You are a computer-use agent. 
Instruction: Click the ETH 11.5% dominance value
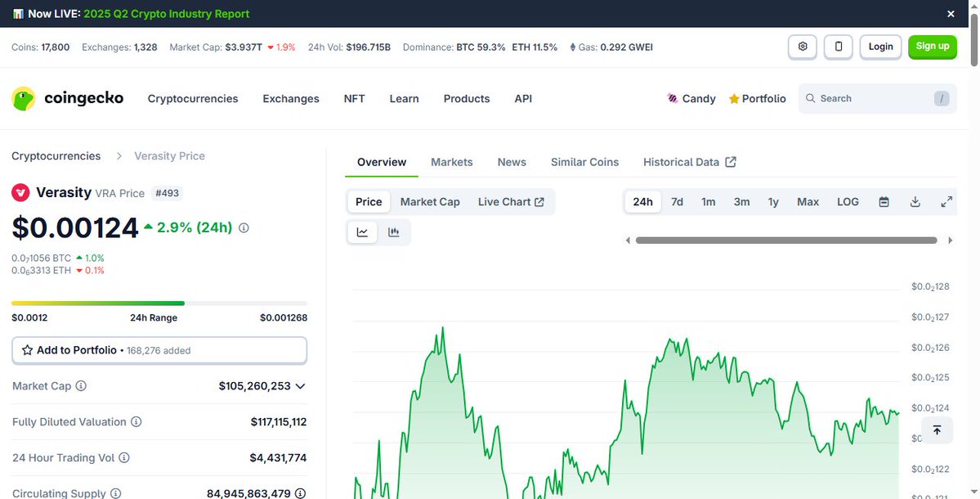point(535,47)
